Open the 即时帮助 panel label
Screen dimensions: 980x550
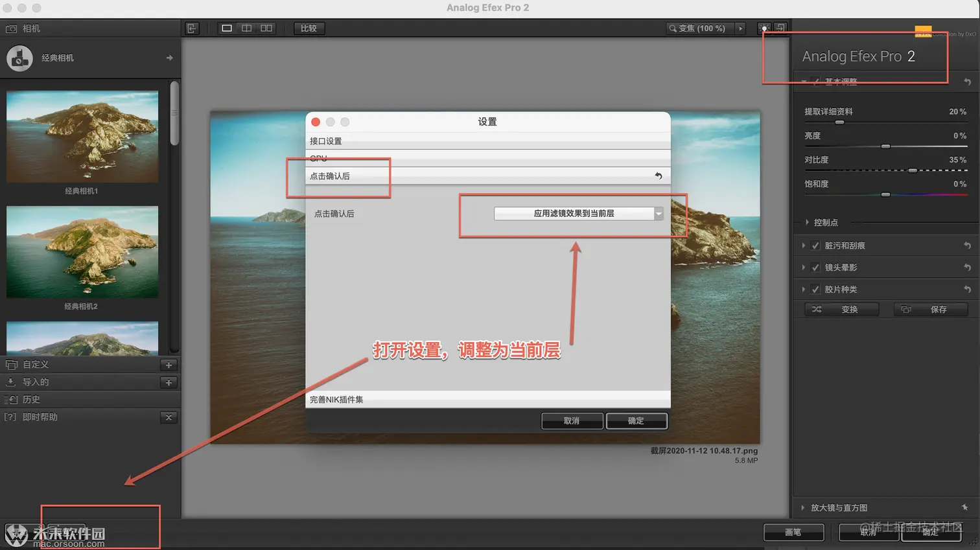click(40, 417)
